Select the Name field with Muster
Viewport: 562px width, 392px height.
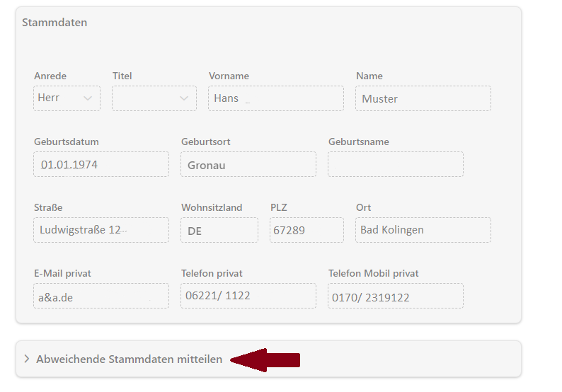[x=423, y=98]
